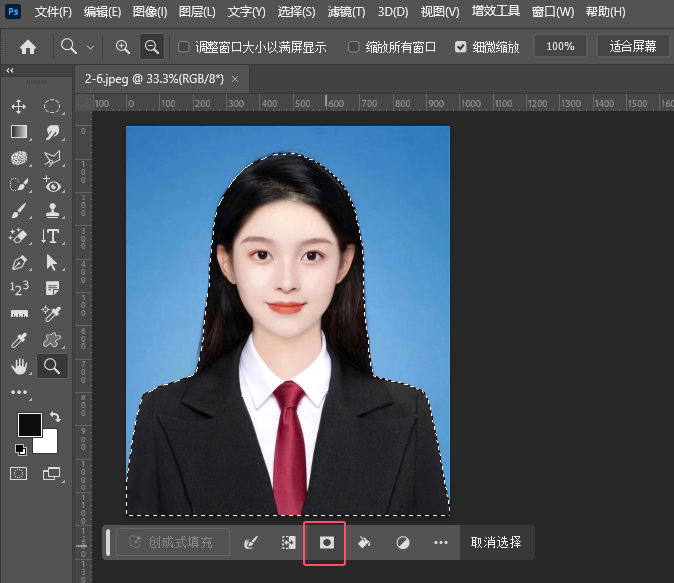This screenshot has height=583, width=674.
Task: Select the Elliptical Marquee tool
Action: pos(52,106)
